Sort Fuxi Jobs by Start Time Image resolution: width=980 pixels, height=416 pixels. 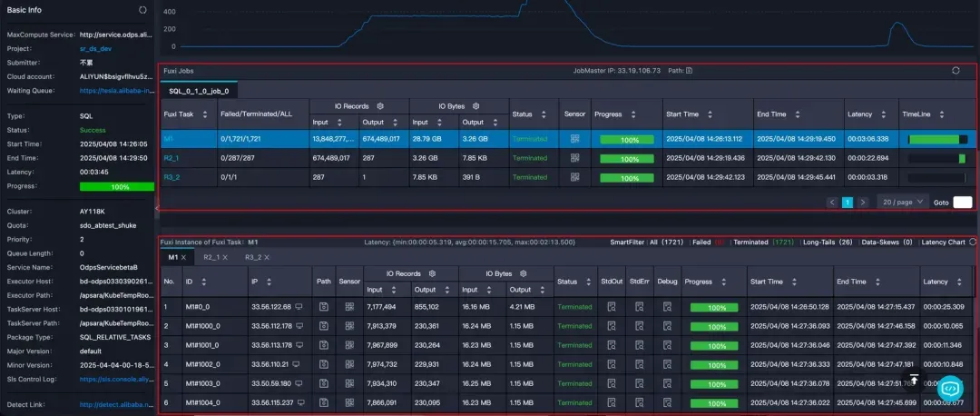pos(711,114)
